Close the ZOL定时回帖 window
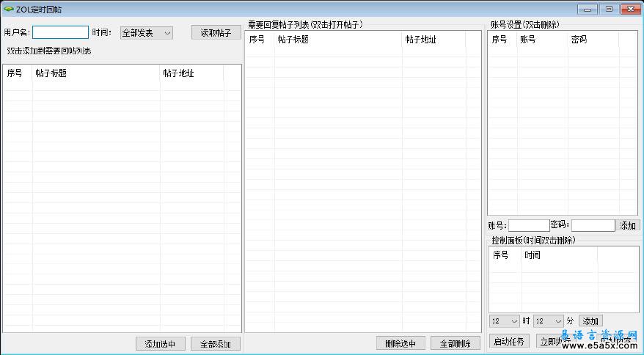This screenshot has width=644, height=355. tap(630, 9)
